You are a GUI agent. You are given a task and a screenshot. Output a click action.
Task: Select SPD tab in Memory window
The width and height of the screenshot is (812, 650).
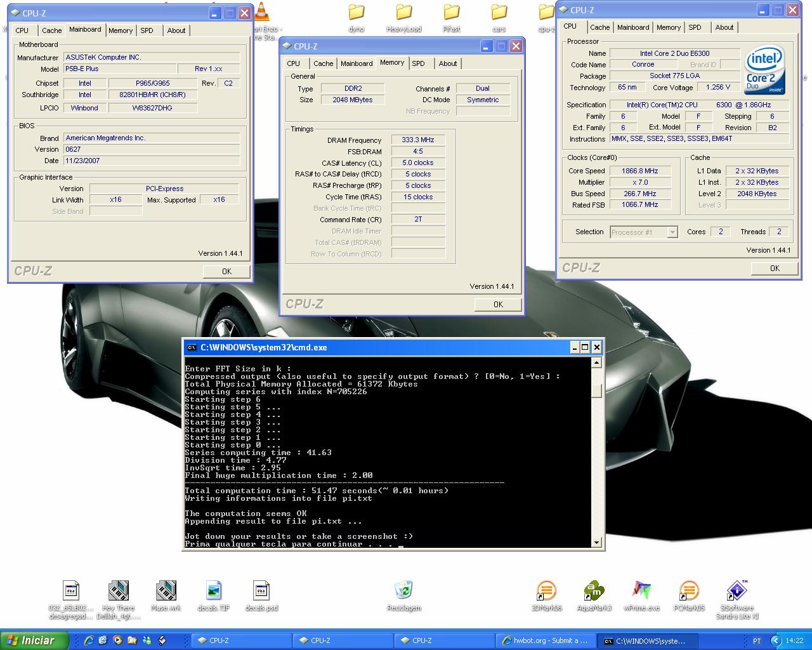(419, 63)
